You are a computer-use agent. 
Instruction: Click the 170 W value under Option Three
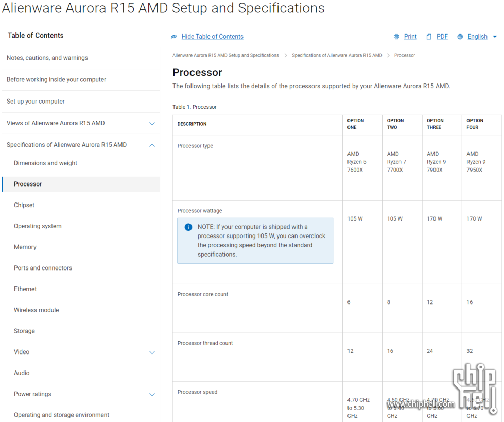[435, 218]
